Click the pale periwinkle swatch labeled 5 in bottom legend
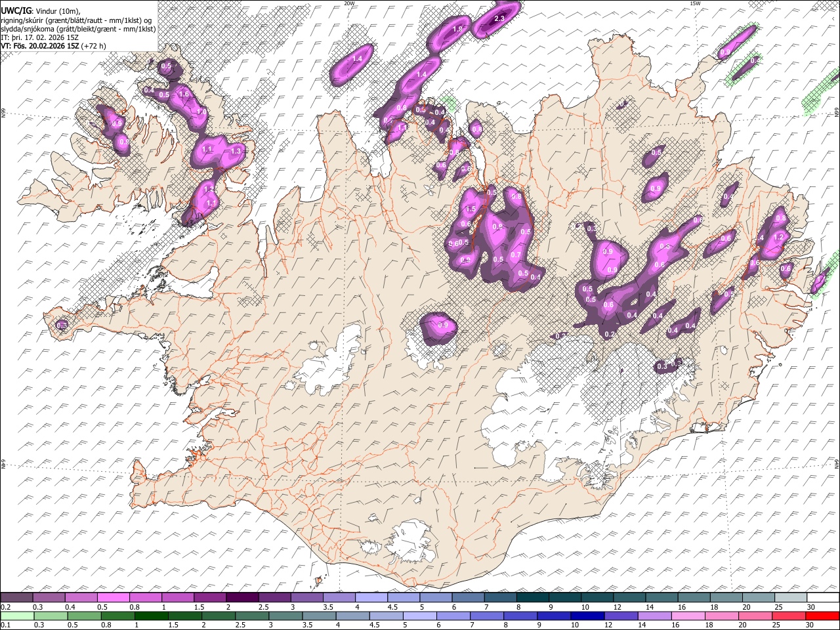Screen dimensions: 840x630 pos(419,616)
